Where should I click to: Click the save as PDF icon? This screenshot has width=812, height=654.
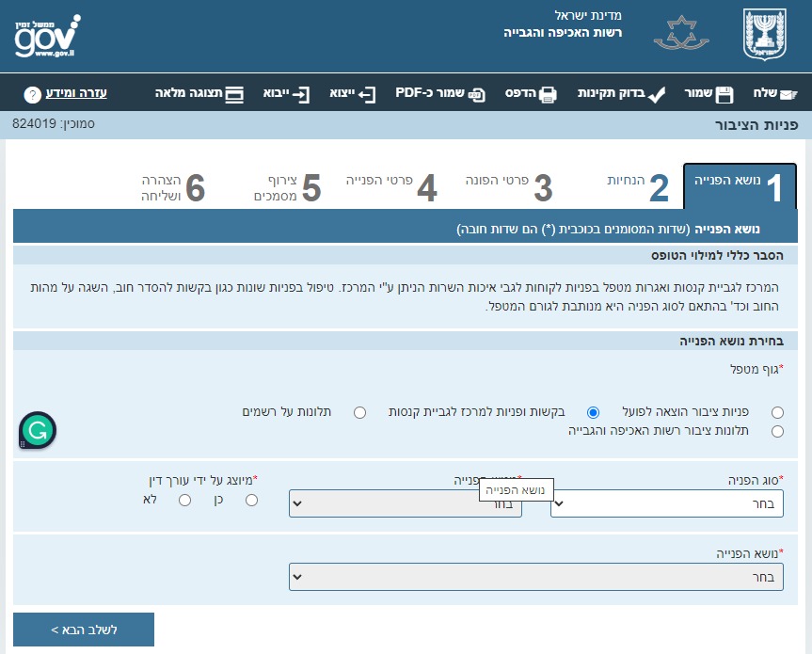476,95
